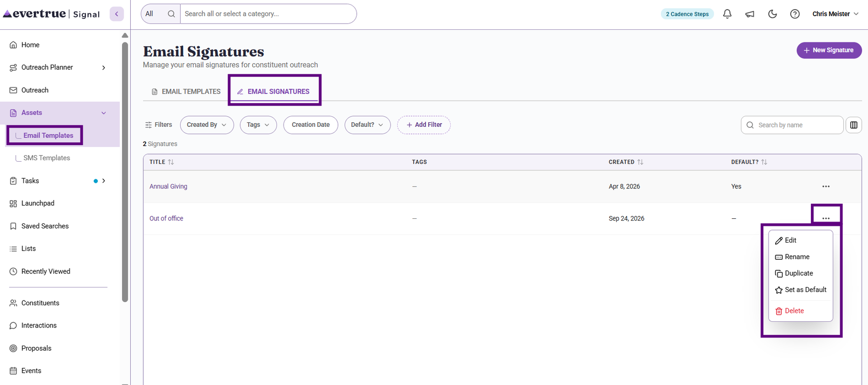Select Duplicate in the context menu
This screenshot has width=868, height=385.
800,273
